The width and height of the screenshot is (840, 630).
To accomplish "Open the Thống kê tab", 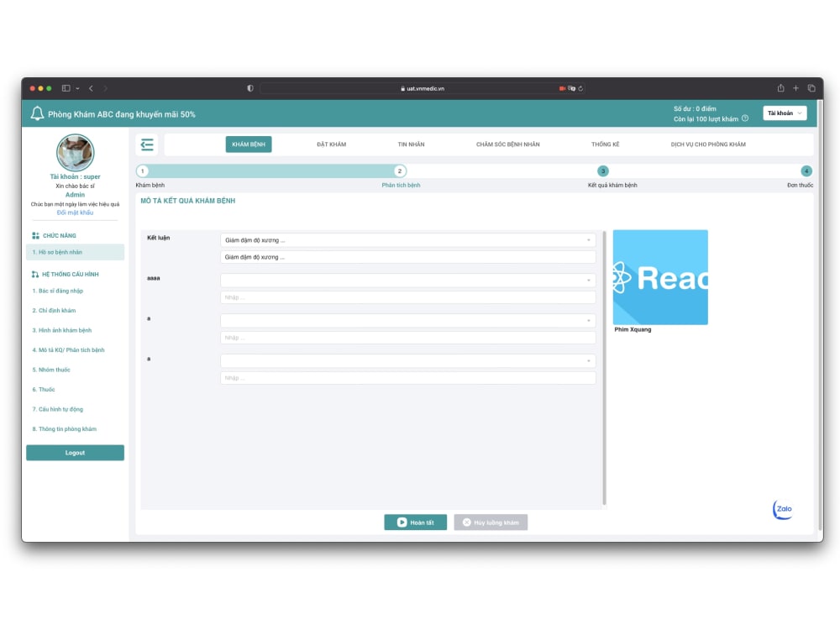I will (x=606, y=144).
